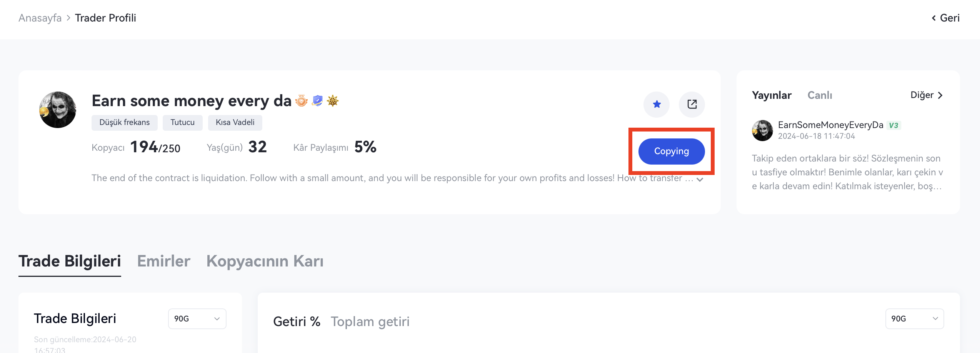Viewport: 980px width, 353px height.
Task: Open the Getiri chart 90G dropdown
Action: pyautogui.click(x=914, y=319)
